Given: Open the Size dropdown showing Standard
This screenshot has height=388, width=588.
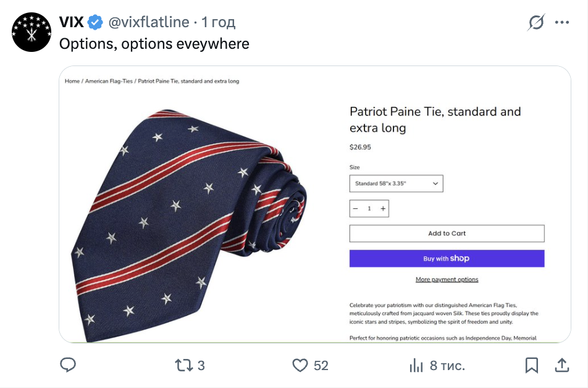Looking at the screenshot, I should [x=396, y=183].
